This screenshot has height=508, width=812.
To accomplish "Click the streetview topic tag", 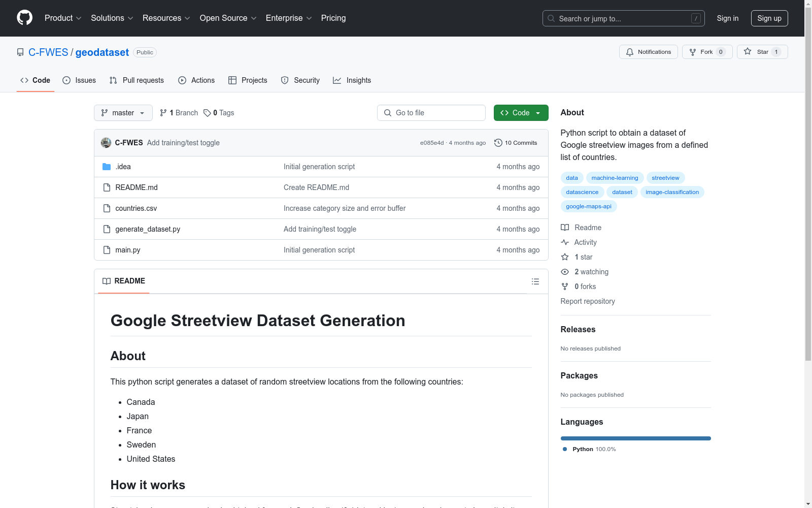I will (665, 178).
